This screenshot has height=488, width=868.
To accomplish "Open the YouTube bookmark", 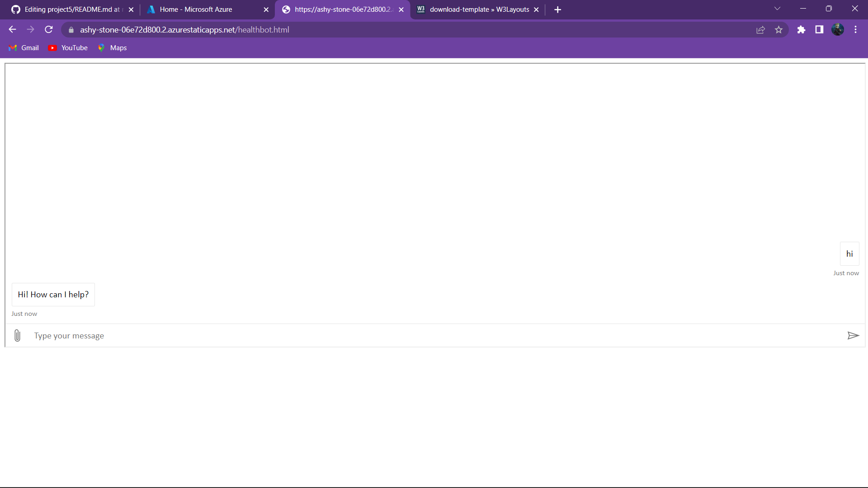I will coord(68,48).
